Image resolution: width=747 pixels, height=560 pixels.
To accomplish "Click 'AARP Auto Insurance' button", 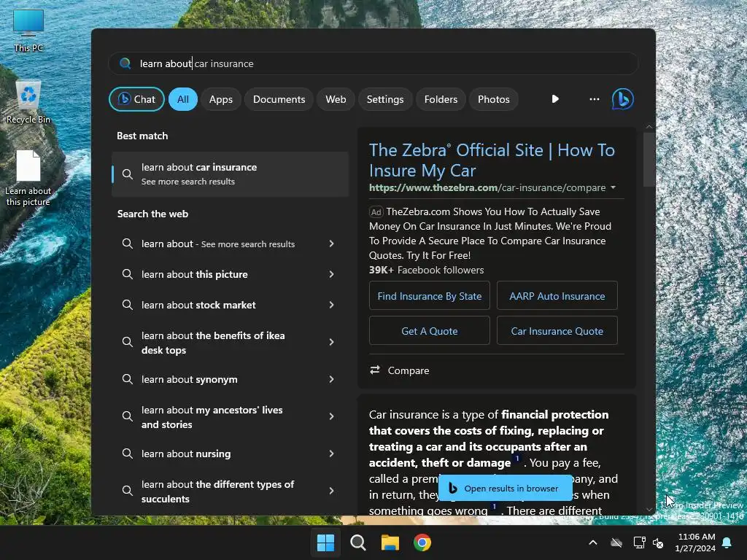I will 557,296.
